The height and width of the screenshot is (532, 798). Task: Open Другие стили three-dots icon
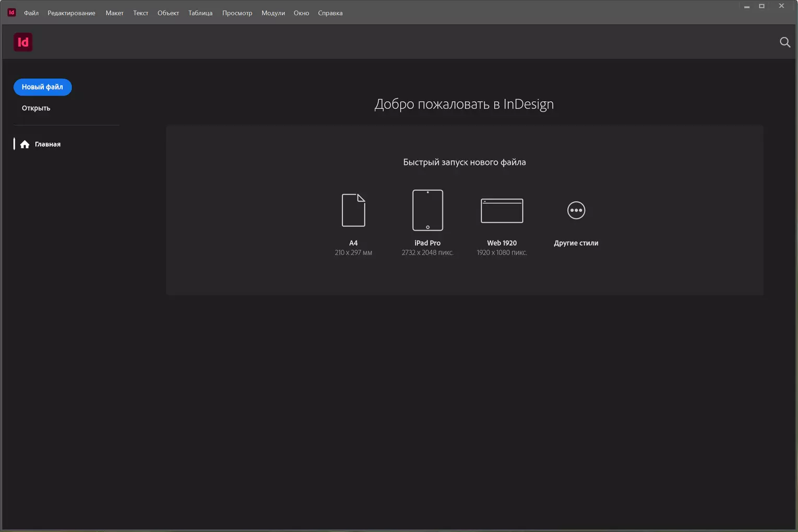click(x=576, y=210)
